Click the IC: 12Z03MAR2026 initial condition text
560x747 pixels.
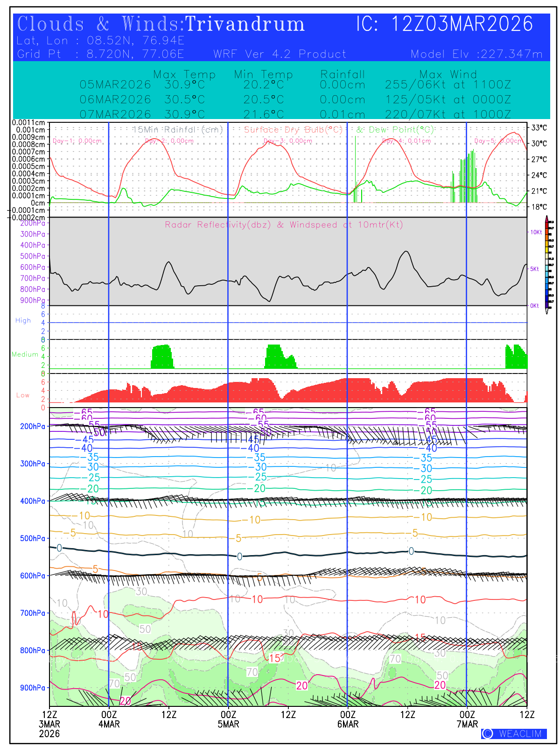pos(444,24)
